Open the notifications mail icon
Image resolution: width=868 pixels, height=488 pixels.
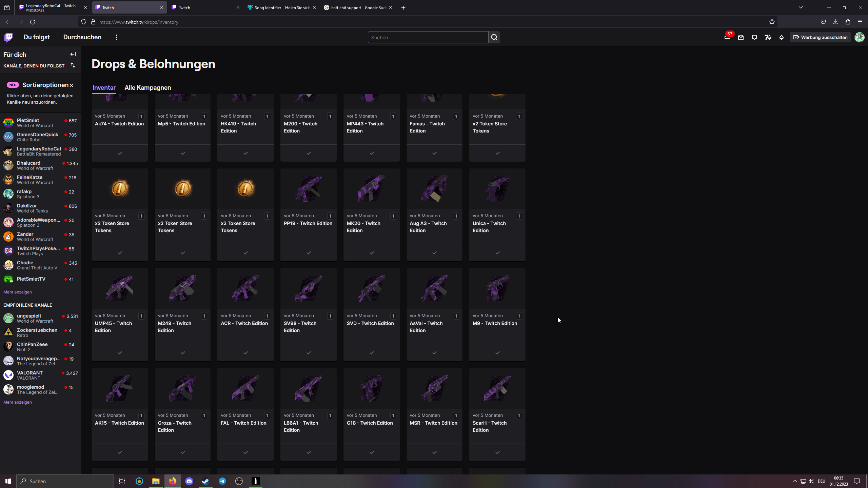tap(741, 37)
